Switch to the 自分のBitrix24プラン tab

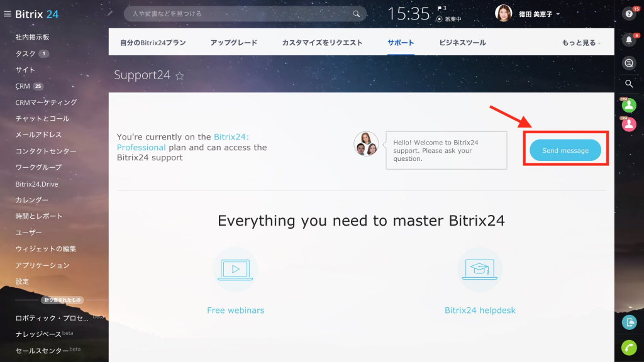(153, 43)
